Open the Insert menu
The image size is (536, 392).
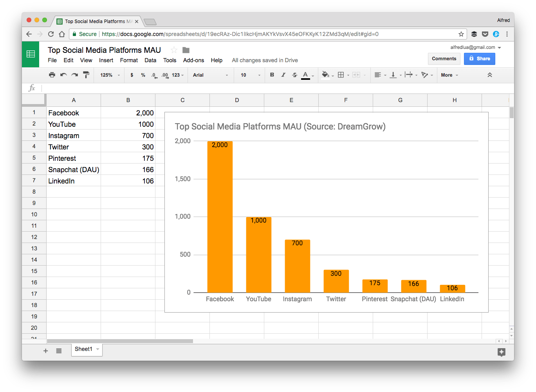point(106,60)
